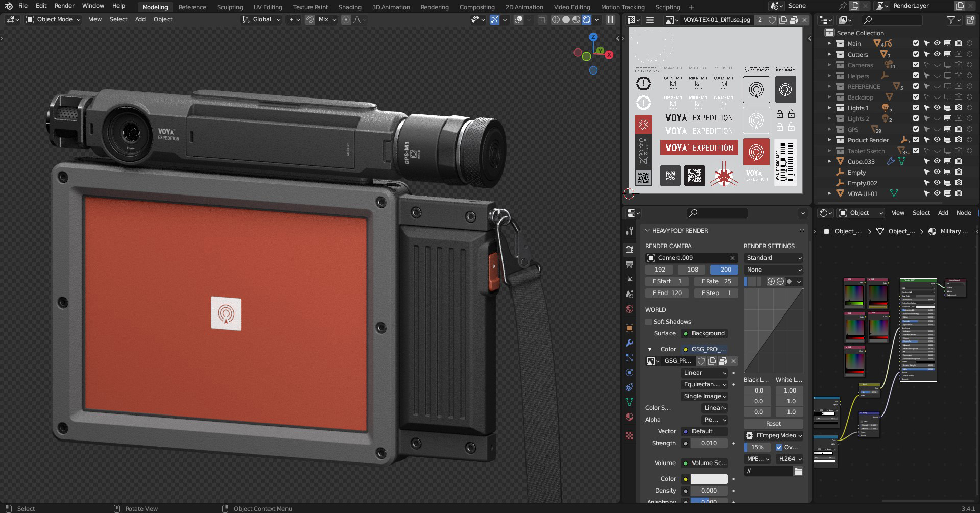Open the Mix snapping dropdown
Viewport: 980px width, 513px height.
(x=327, y=19)
